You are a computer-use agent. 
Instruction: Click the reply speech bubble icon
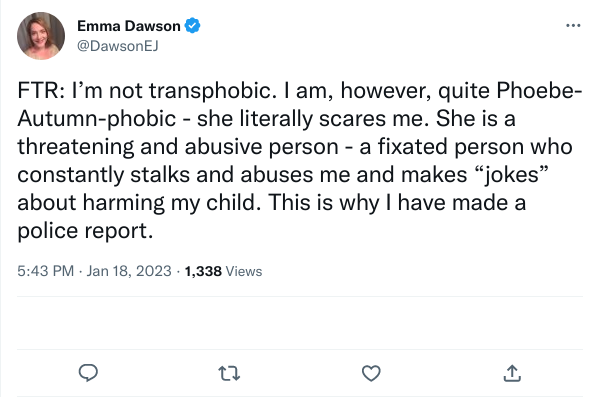pos(88,373)
